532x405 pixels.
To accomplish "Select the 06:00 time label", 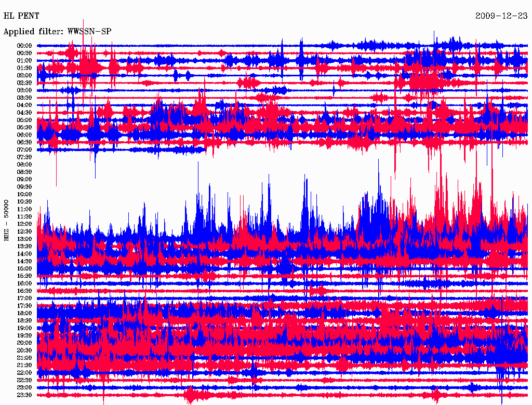I will pyautogui.click(x=24, y=134).
